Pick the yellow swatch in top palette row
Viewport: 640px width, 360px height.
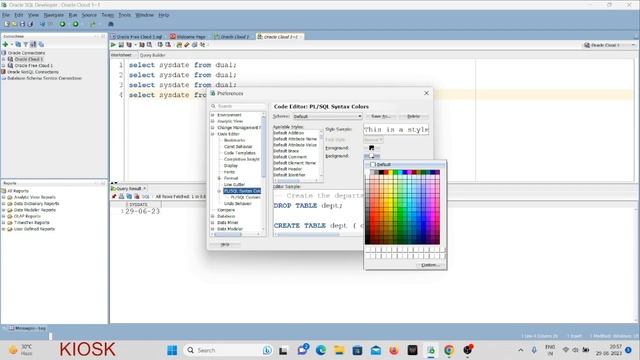tap(391, 172)
